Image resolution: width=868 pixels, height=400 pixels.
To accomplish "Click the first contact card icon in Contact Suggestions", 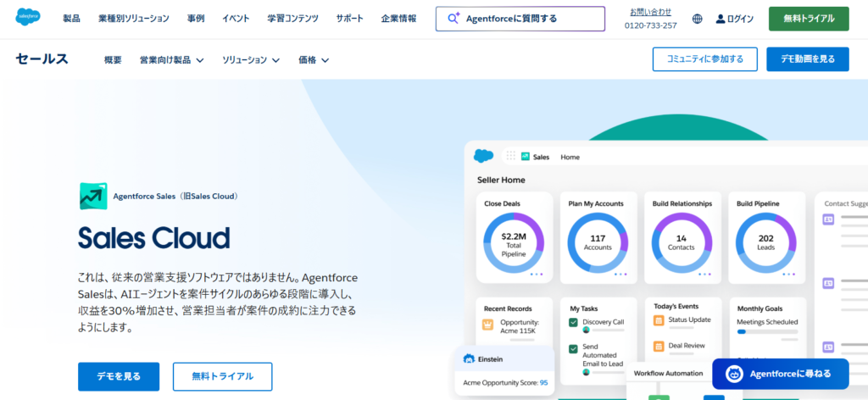I will pyautogui.click(x=828, y=219).
